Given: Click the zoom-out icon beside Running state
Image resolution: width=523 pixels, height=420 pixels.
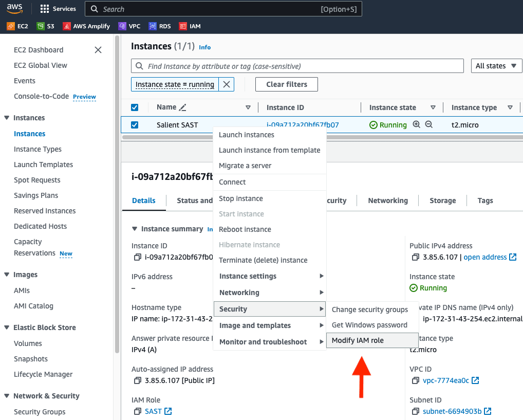Looking at the screenshot, I should (x=429, y=124).
